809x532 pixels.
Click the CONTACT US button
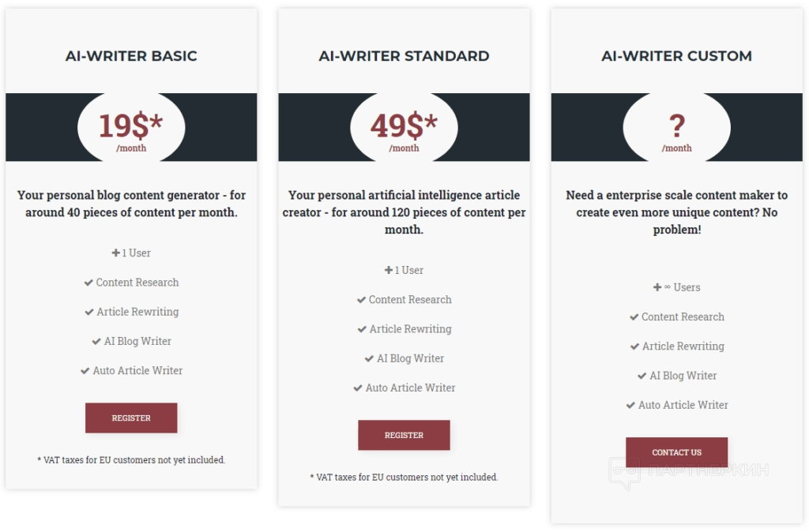(676, 452)
